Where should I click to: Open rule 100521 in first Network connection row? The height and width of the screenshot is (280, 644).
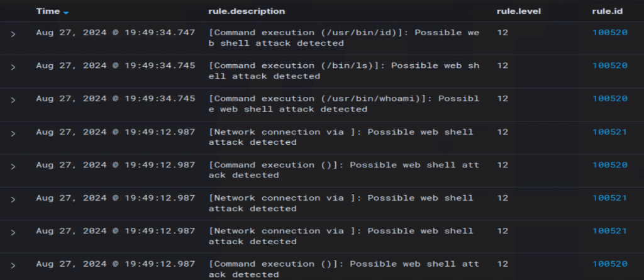tap(609, 132)
